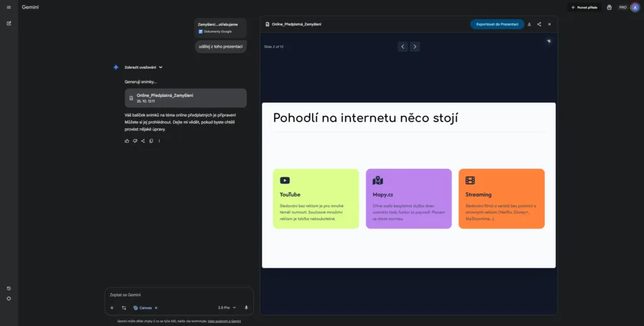The height and width of the screenshot is (326, 644).
Task: Remove the Canvas tool chip
Action: click(x=156, y=308)
